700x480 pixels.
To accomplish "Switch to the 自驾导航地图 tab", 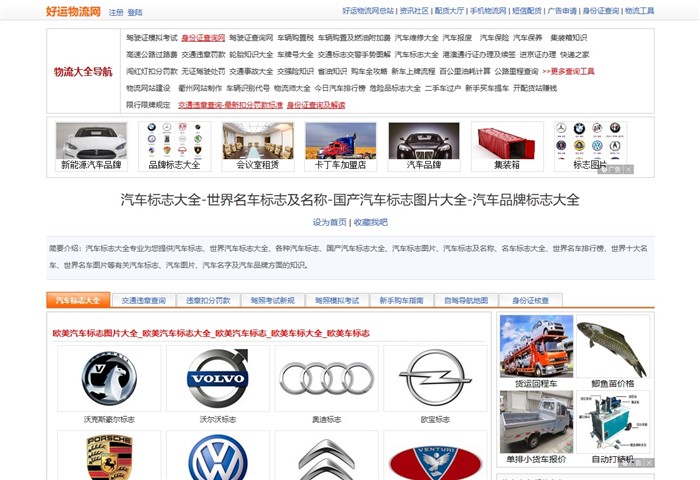I will tap(466, 301).
